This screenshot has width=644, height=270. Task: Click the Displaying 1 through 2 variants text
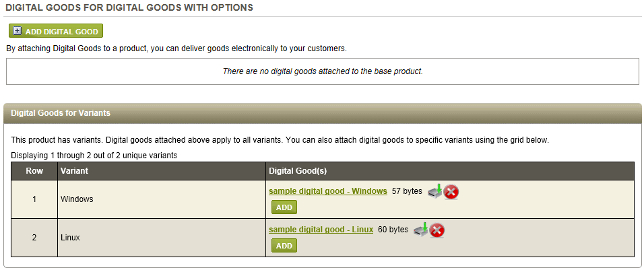94,156
